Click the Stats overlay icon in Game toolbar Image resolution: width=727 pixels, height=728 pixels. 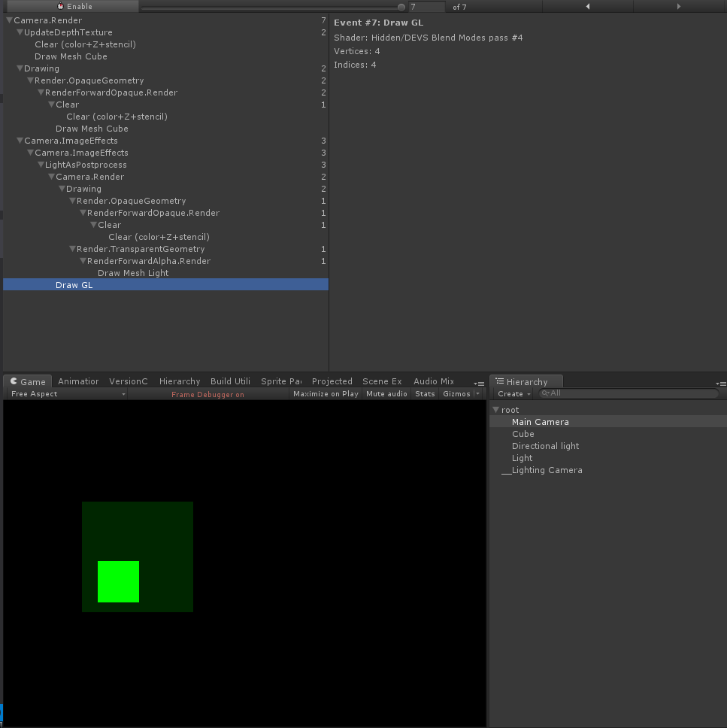[425, 393]
